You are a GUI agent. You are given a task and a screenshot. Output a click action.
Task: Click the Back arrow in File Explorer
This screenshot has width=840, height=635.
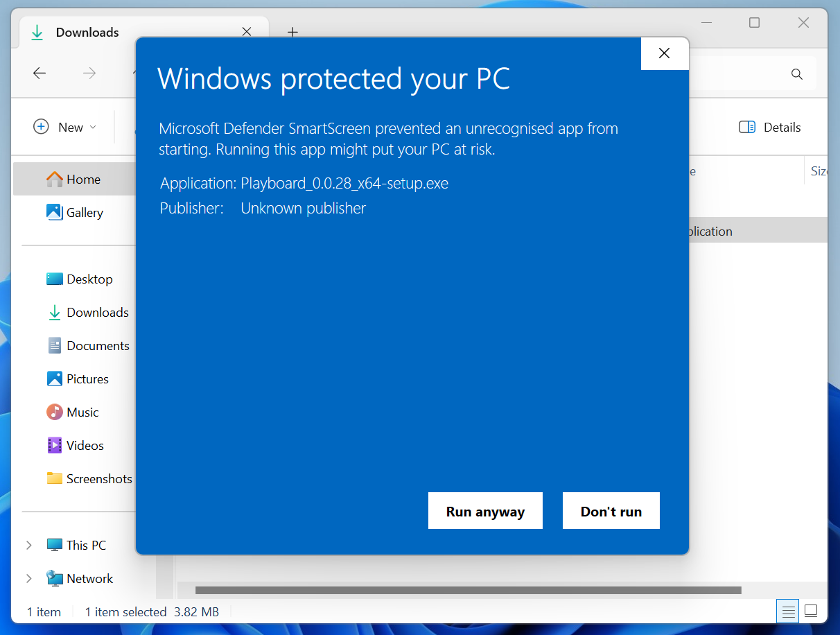40,73
